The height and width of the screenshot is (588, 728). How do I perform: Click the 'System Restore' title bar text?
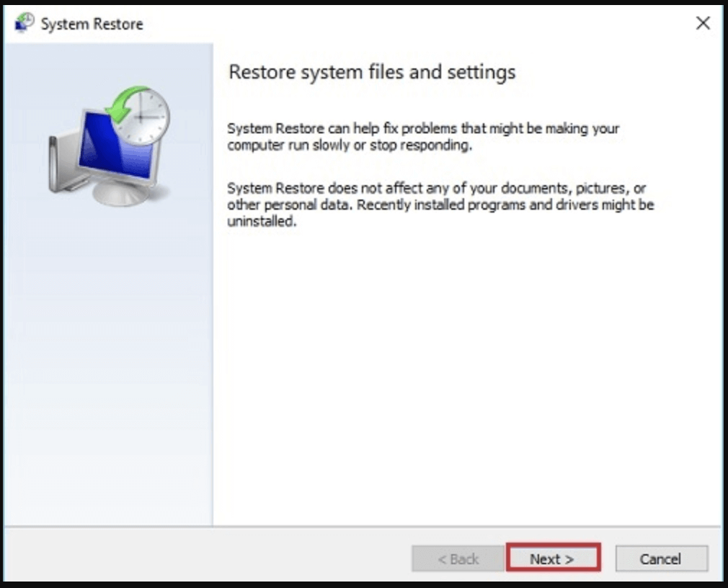click(x=94, y=23)
